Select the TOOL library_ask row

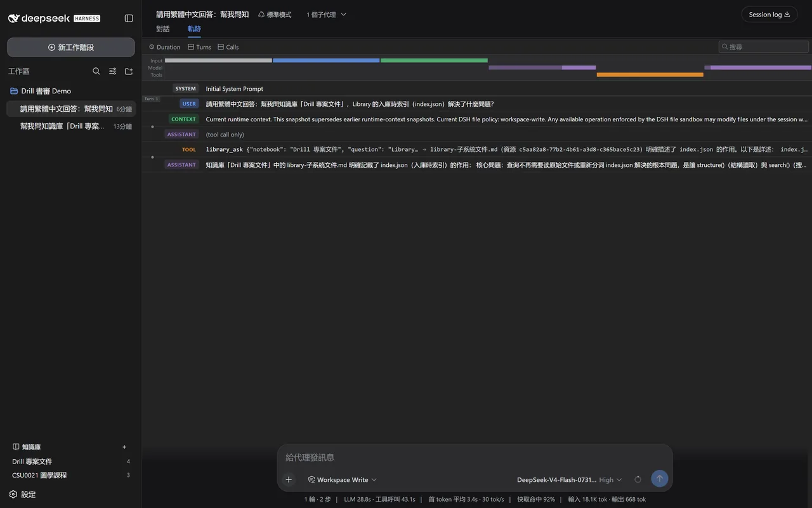476,150
